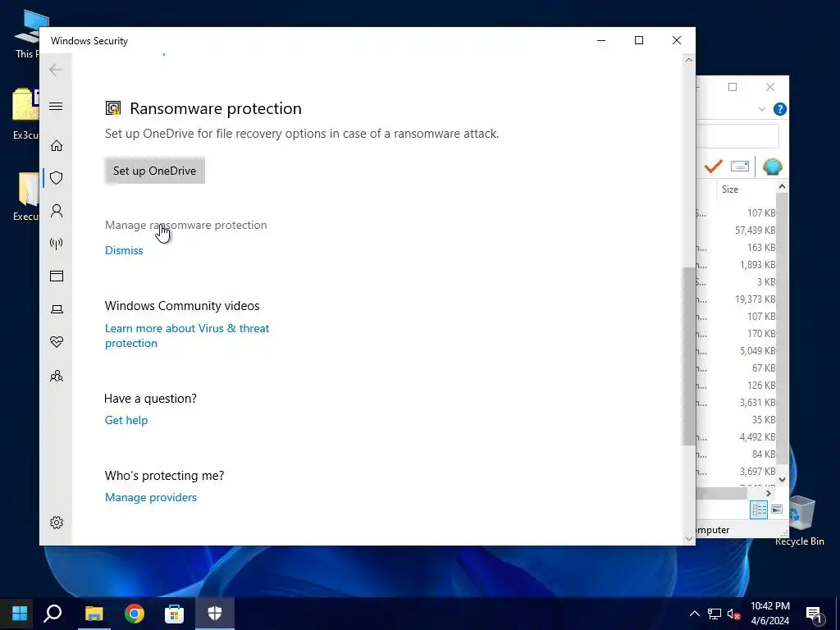Viewport: 840px width, 630px height.
Task: Open Manage ransomware protection link
Action: click(x=186, y=225)
